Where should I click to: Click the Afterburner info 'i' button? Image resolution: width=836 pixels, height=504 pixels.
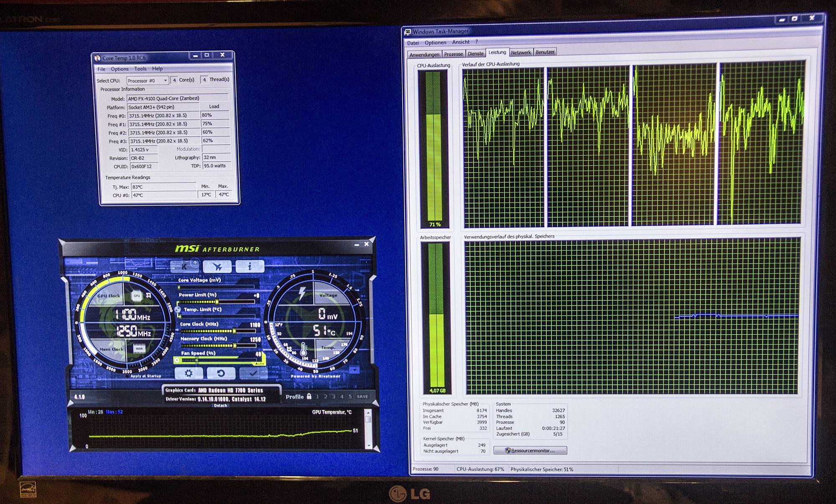(x=250, y=266)
